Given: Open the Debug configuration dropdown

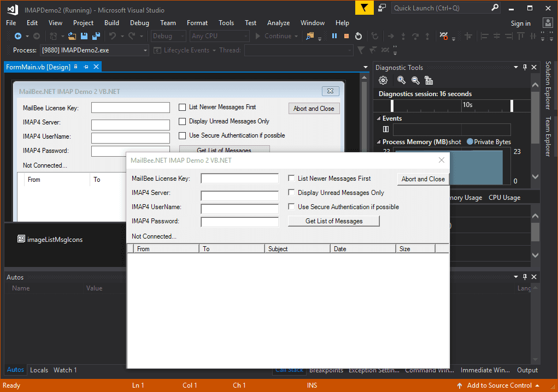Looking at the screenshot, I should pos(168,36).
